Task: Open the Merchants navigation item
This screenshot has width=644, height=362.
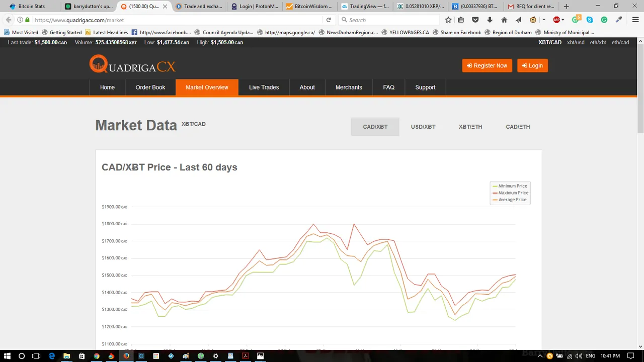Action: point(349,87)
